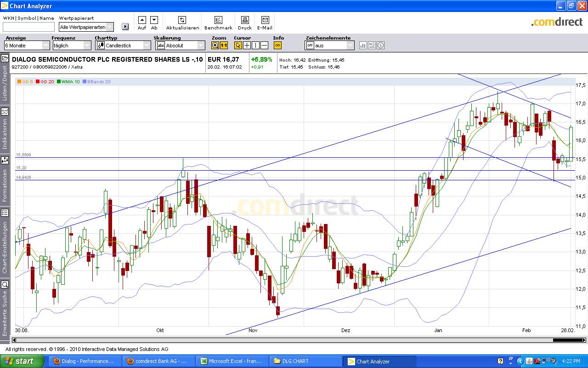Toggle the Info on switch
This screenshot has height=368, width=588.
click(x=277, y=45)
